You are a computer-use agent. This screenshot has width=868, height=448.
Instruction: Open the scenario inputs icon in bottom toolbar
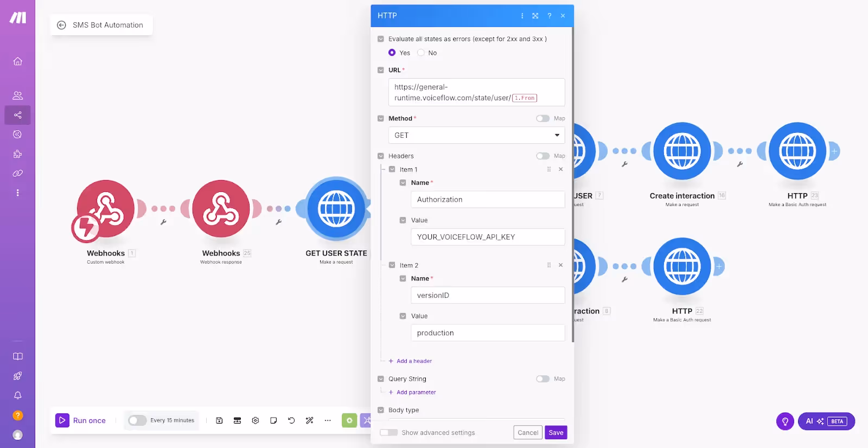237,420
